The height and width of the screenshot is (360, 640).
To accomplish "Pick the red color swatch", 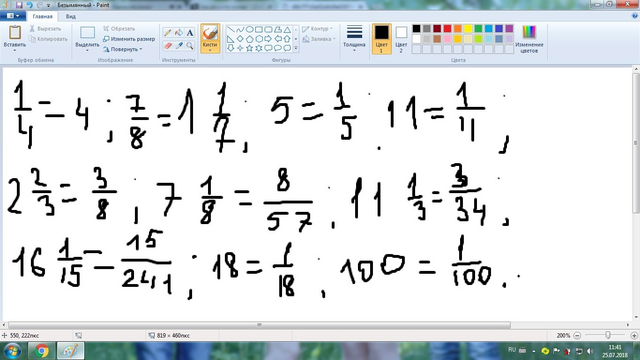I will [447, 29].
